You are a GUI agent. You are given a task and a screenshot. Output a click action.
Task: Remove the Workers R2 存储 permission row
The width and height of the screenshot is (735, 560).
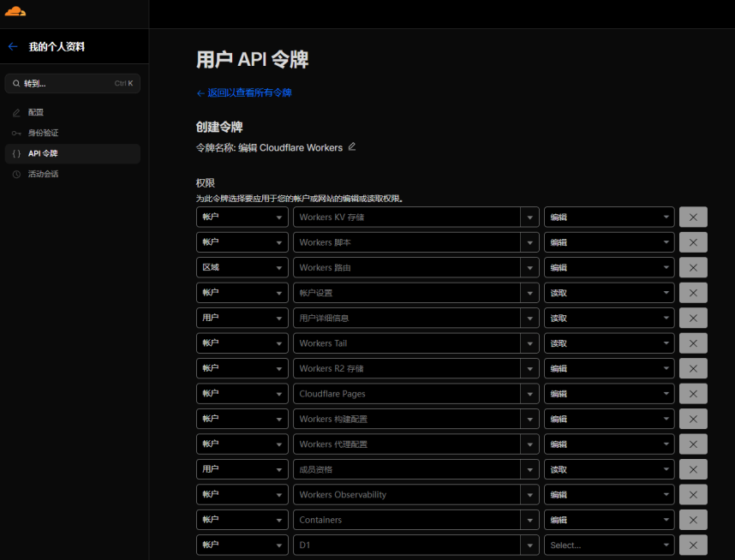point(693,369)
